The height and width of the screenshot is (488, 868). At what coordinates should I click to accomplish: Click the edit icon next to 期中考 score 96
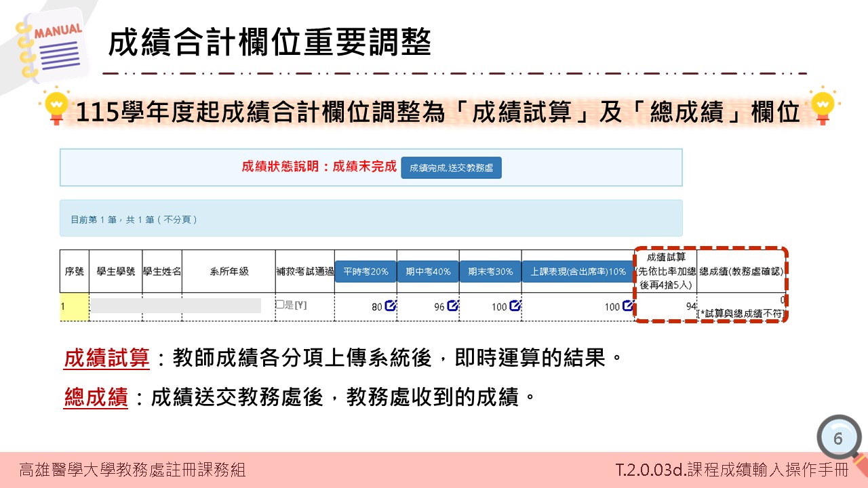tap(453, 306)
